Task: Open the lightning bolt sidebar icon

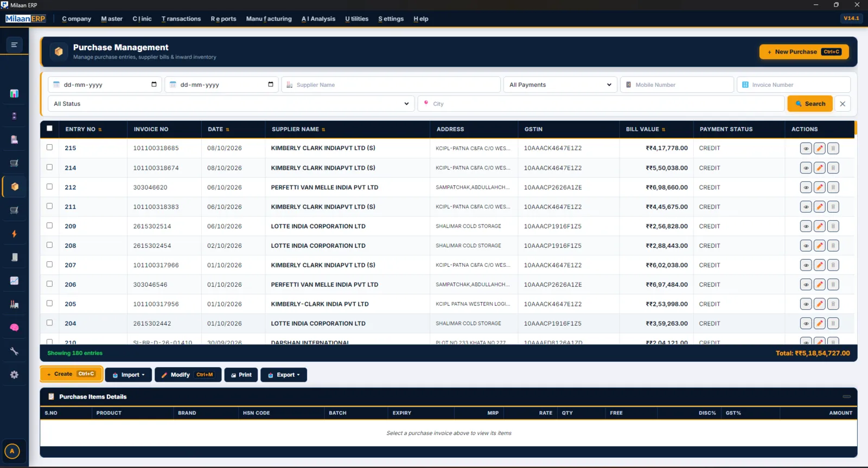Action: (15, 234)
